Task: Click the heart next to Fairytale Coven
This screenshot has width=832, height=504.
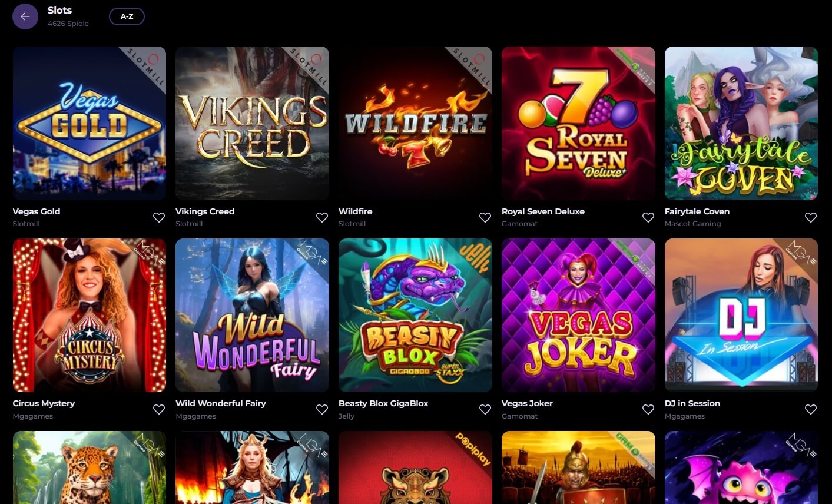Action: pos(811,217)
